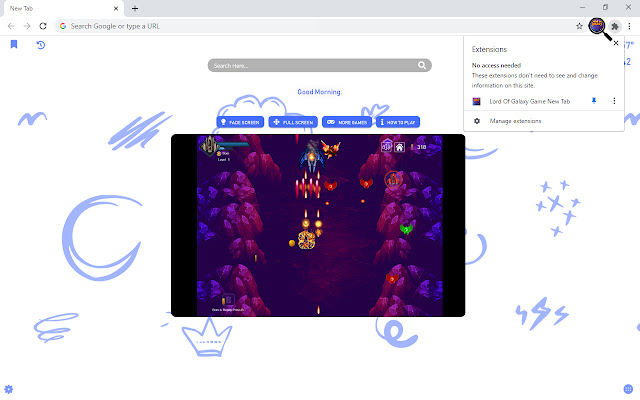Click the Google icon in the address bar
The width and height of the screenshot is (640, 400).
click(62, 26)
